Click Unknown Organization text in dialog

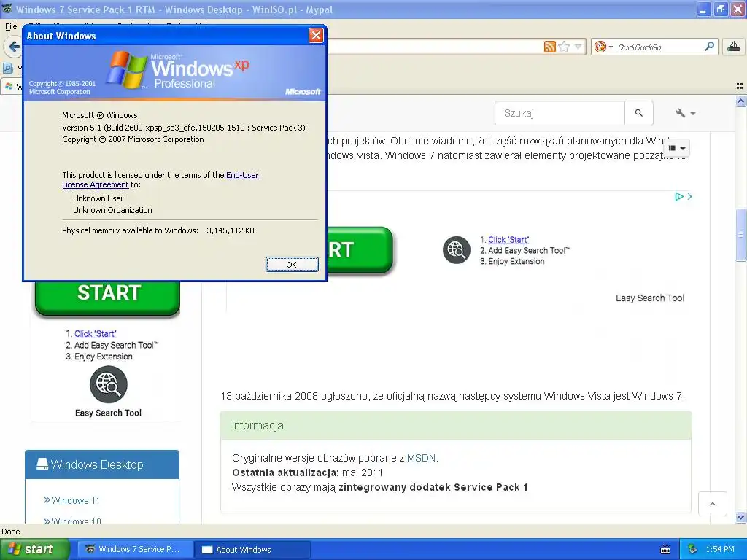pyautogui.click(x=112, y=210)
